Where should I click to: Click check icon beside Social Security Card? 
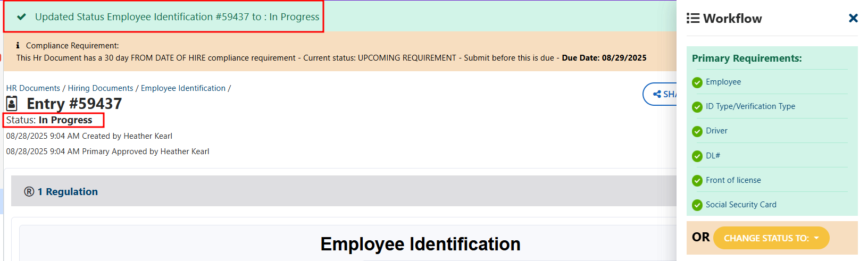697,205
